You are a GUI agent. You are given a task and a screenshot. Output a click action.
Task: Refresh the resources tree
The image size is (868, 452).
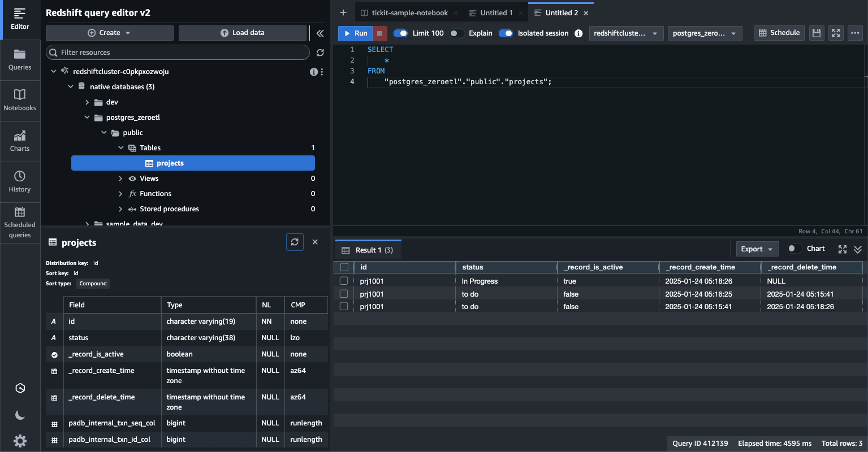[320, 53]
